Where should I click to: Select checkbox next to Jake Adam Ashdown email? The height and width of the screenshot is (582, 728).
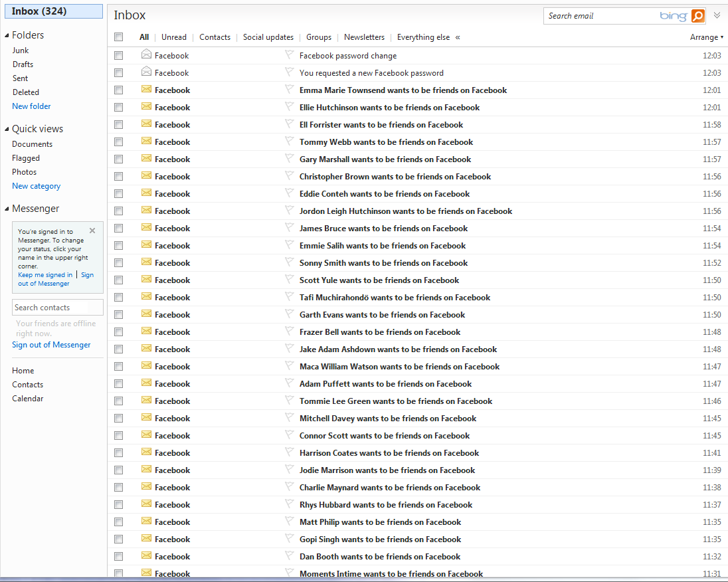(x=118, y=349)
